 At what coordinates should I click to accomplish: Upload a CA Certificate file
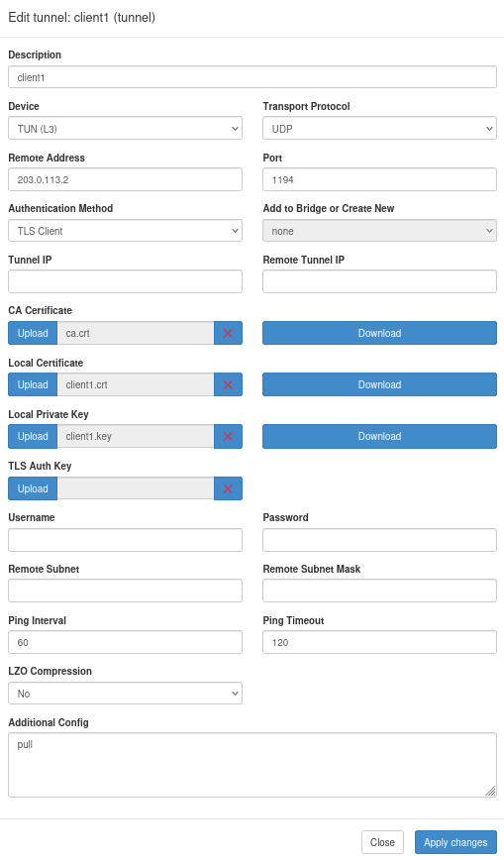pyautogui.click(x=33, y=333)
